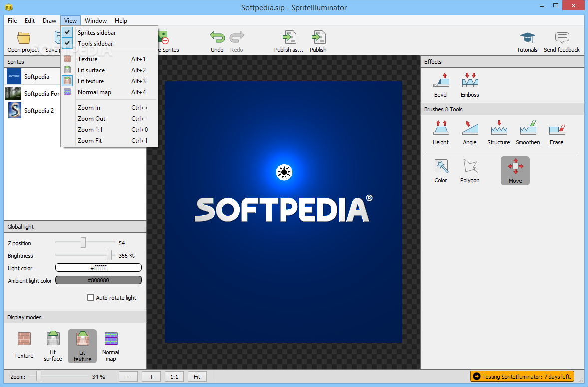The width and height of the screenshot is (588, 387).
Task: Open Tutorials
Action: point(527,41)
